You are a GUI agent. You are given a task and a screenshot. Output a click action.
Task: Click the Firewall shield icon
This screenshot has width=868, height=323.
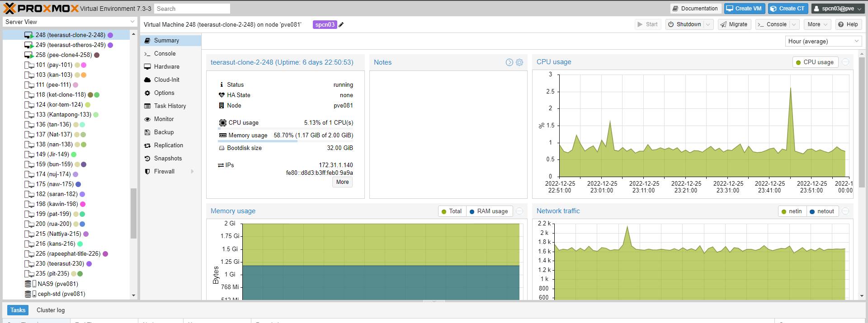(x=147, y=171)
